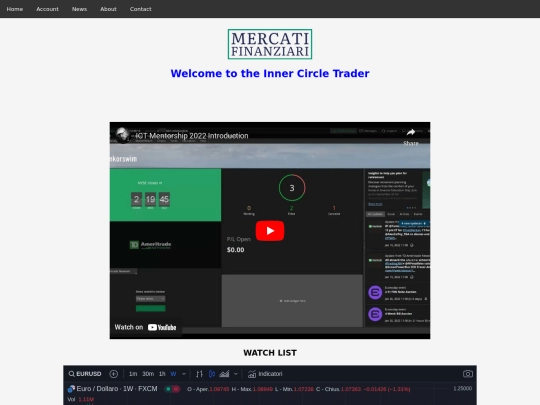Click the 1.25000 price scale label
This screenshot has width=540, height=405.
click(x=463, y=388)
